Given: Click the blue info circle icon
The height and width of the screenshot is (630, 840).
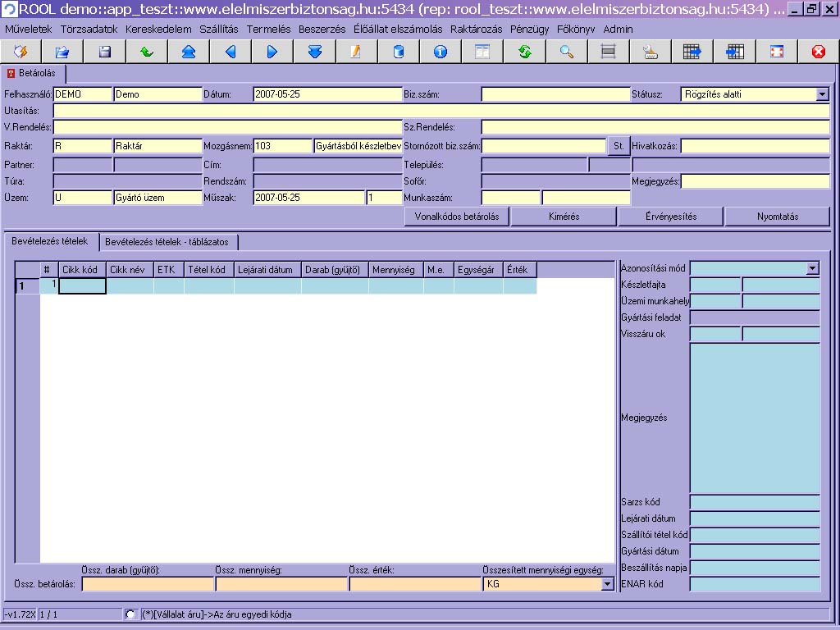Looking at the screenshot, I should click(441, 52).
